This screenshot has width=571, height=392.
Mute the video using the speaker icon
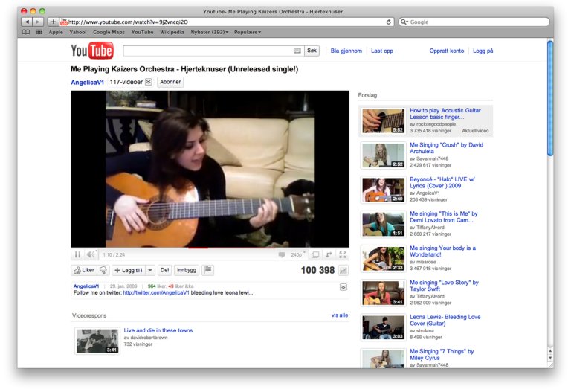coord(90,254)
